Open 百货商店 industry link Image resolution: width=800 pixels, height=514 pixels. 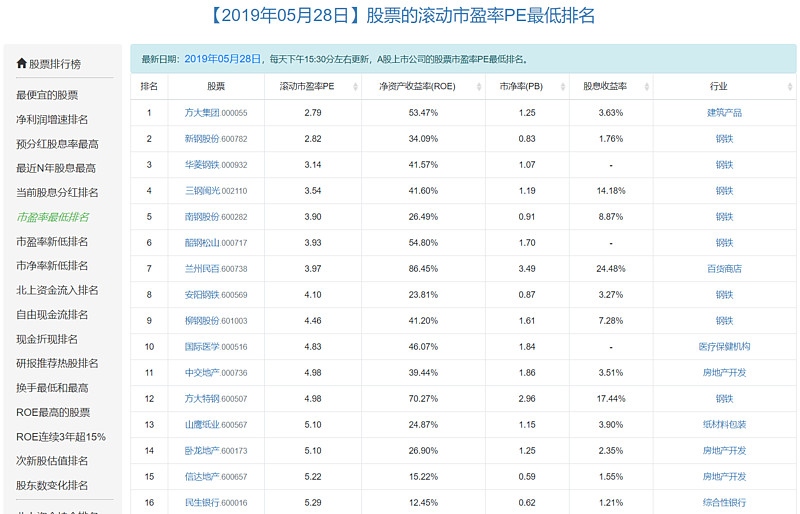pyautogui.click(x=724, y=268)
